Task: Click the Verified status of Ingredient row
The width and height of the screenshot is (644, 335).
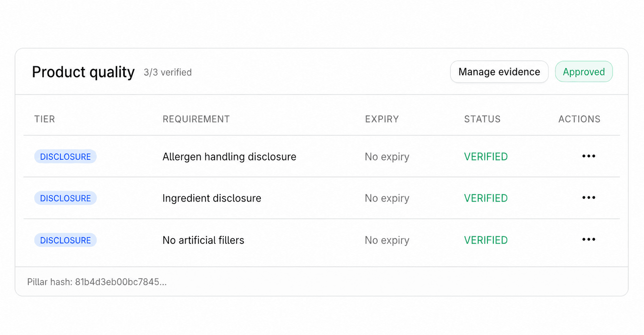Action: (486, 198)
